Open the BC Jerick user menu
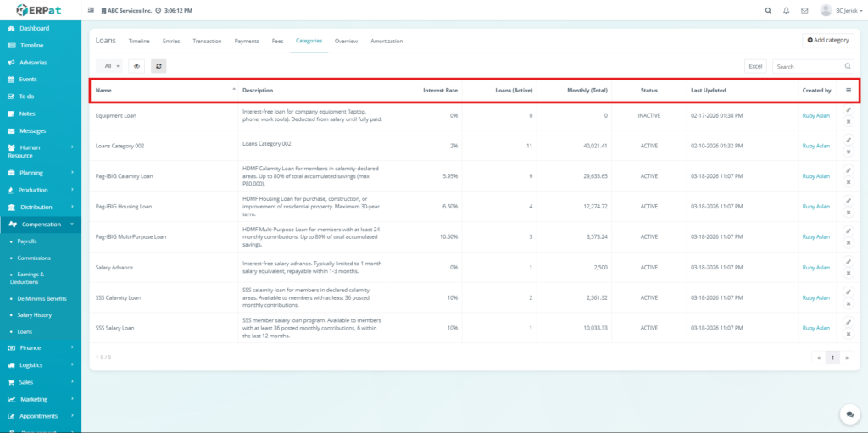The image size is (868, 433). point(837,10)
